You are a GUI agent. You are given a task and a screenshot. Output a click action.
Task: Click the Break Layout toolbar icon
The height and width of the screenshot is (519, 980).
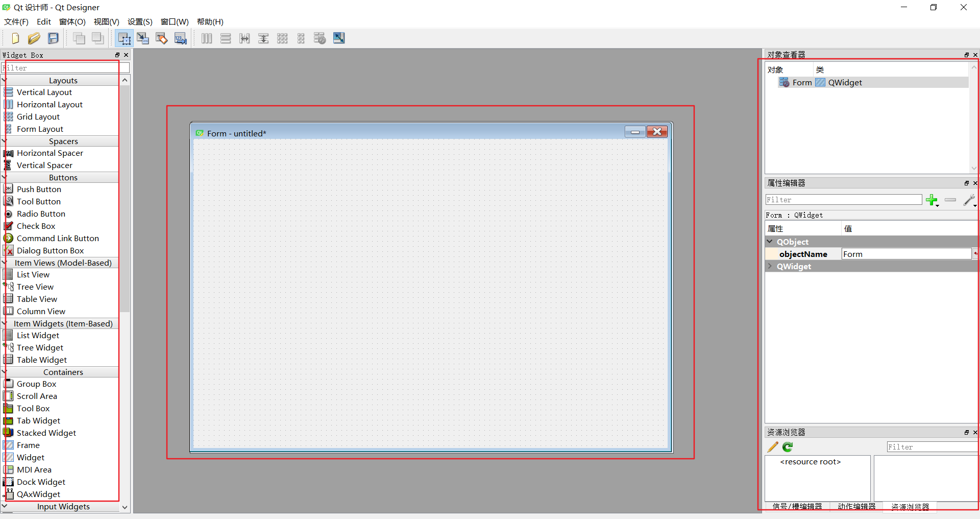320,38
